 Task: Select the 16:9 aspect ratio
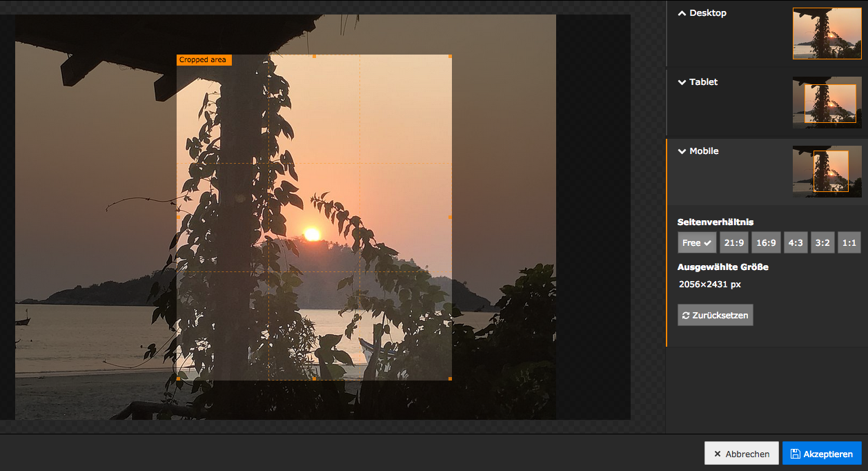(x=766, y=242)
